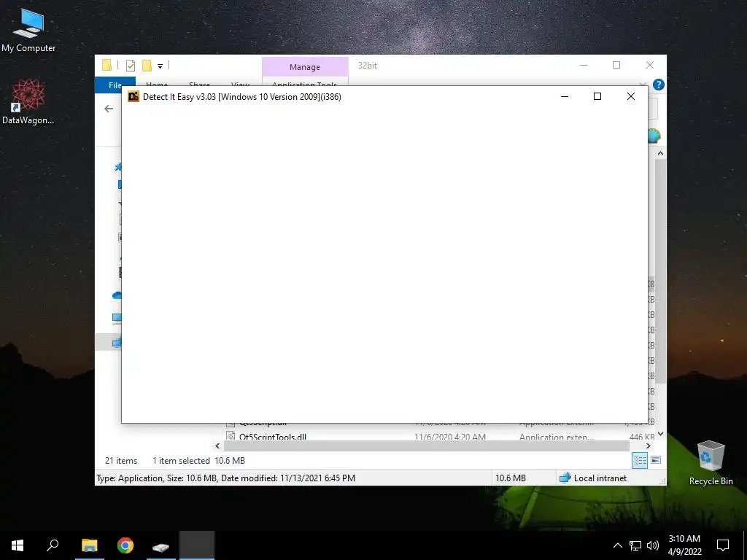Click the Detect It Easy title bar icon
The image size is (747, 560).
[133, 97]
